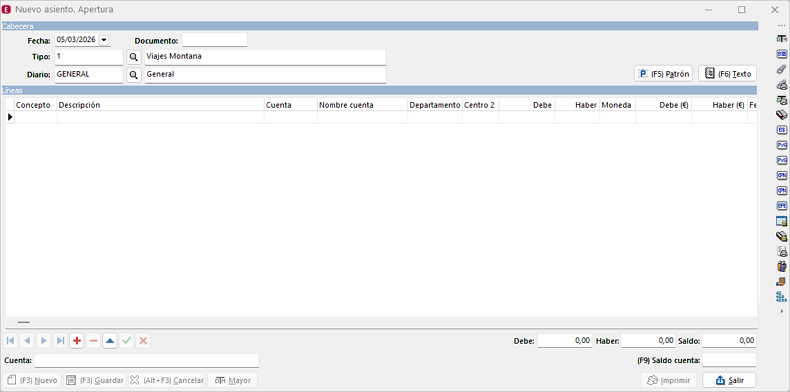Screen dimensions: 790x392
Task: Click the Tipo code field with 1
Action: (89, 57)
